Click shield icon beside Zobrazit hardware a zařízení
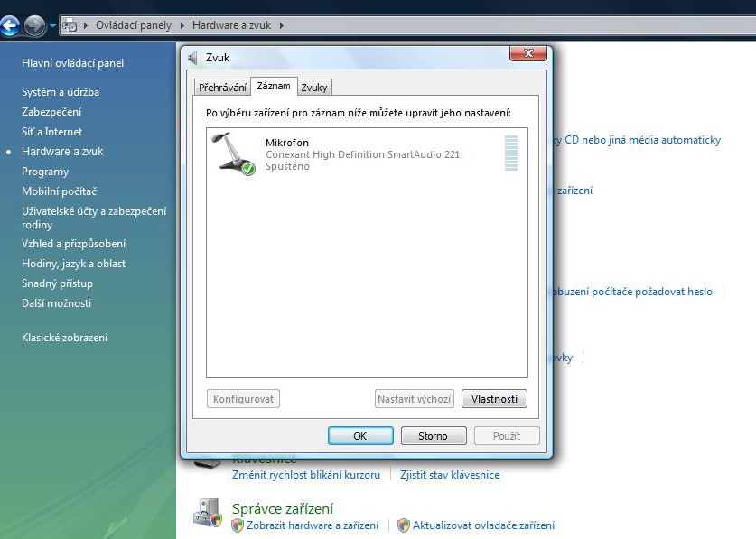The width and height of the screenshot is (756, 539). (x=238, y=525)
